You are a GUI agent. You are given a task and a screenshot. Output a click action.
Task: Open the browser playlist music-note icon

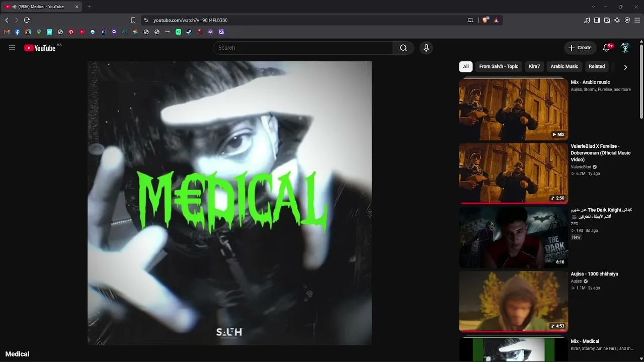[x=587, y=20]
